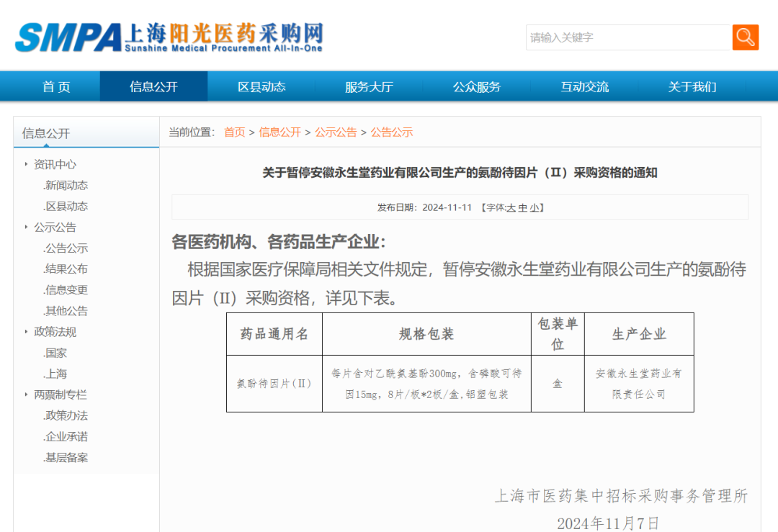The image size is (778, 532).
Task: Open the 服务大厅 menu item
Action: pos(369,87)
